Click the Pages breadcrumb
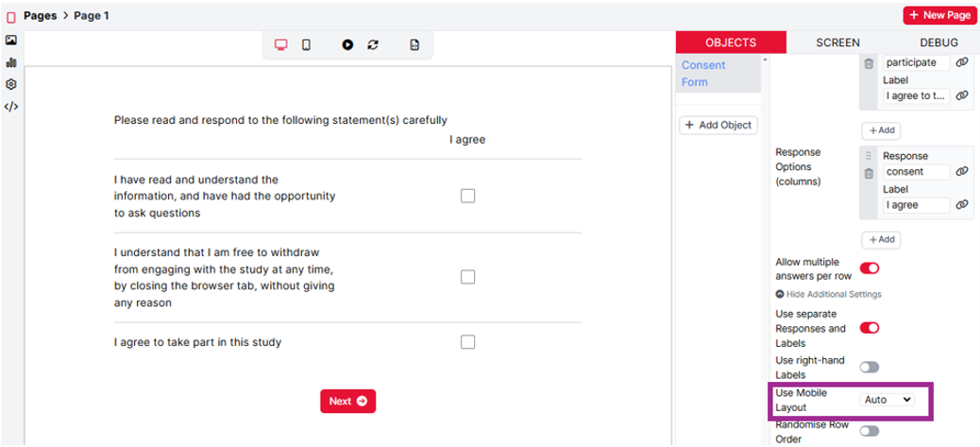This screenshot has height=447, width=980. click(x=40, y=16)
